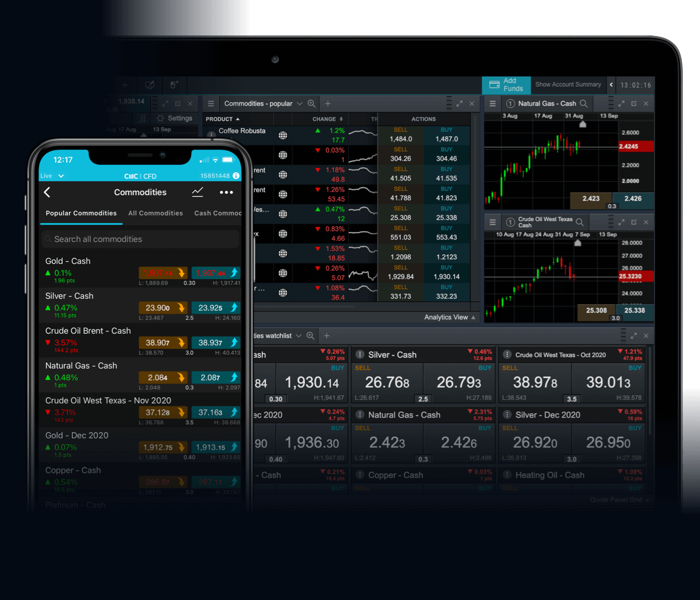Tap the Search all commodities field
The height and width of the screenshot is (600, 700).
140,239
